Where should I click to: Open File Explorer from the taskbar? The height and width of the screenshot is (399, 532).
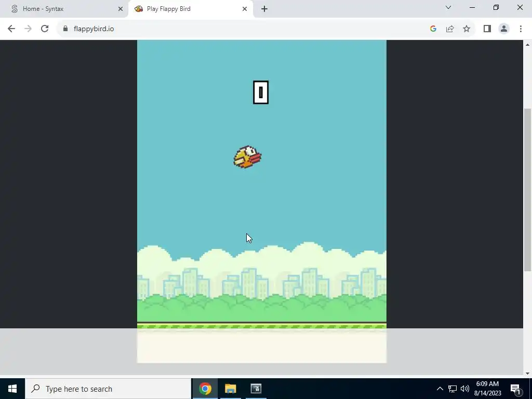230,389
